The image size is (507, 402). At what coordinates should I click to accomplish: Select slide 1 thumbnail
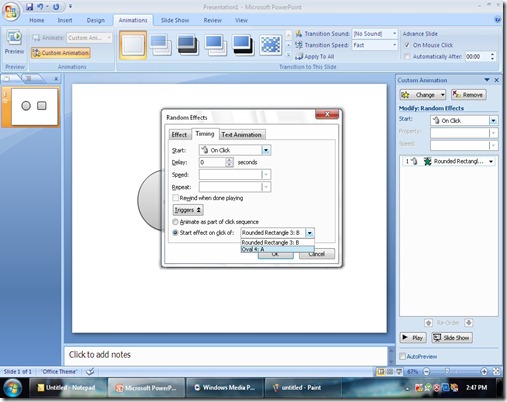34,107
